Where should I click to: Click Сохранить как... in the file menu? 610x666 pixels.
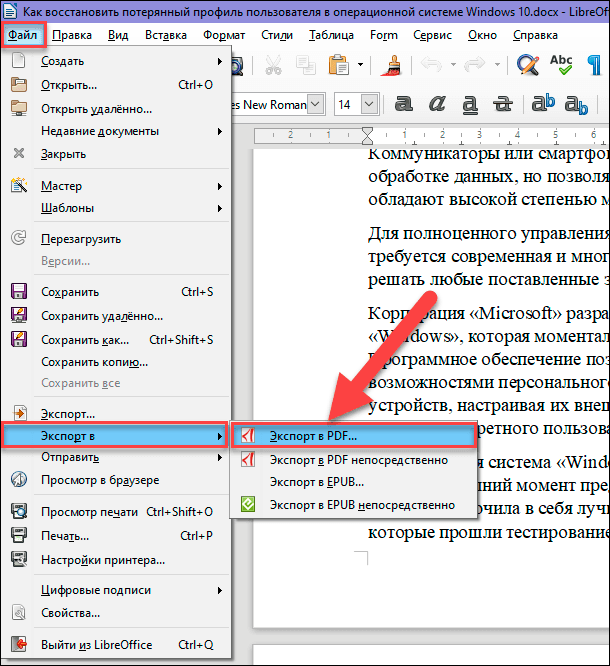[85, 339]
